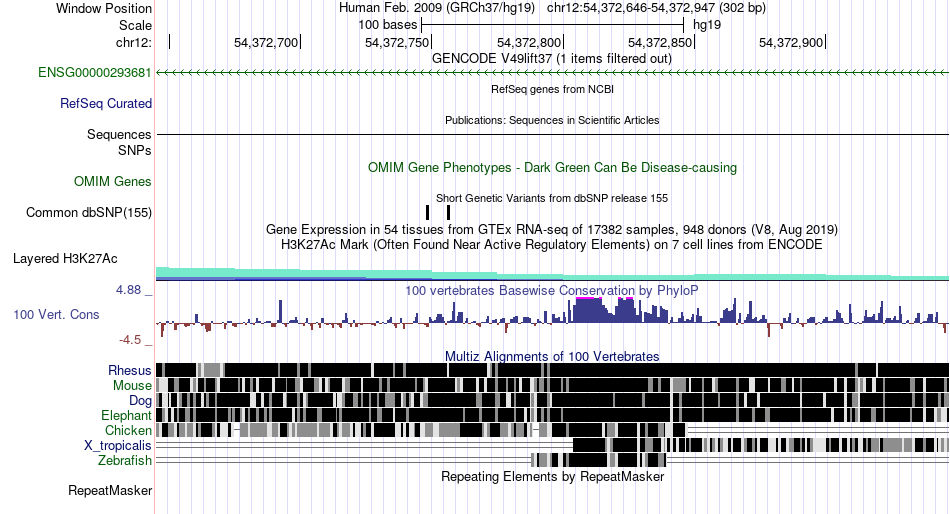The height and width of the screenshot is (514, 950).
Task: Select the Chicken alignment row label
Action: pyautogui.click(x=128, y=430)
